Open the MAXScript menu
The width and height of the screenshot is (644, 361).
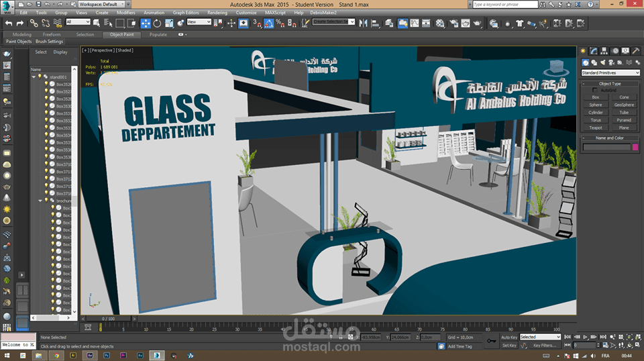coord(275,13)
